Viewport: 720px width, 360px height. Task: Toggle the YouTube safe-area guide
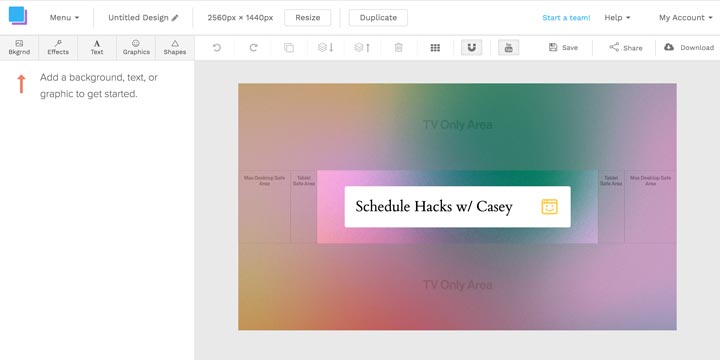(508, 47)
